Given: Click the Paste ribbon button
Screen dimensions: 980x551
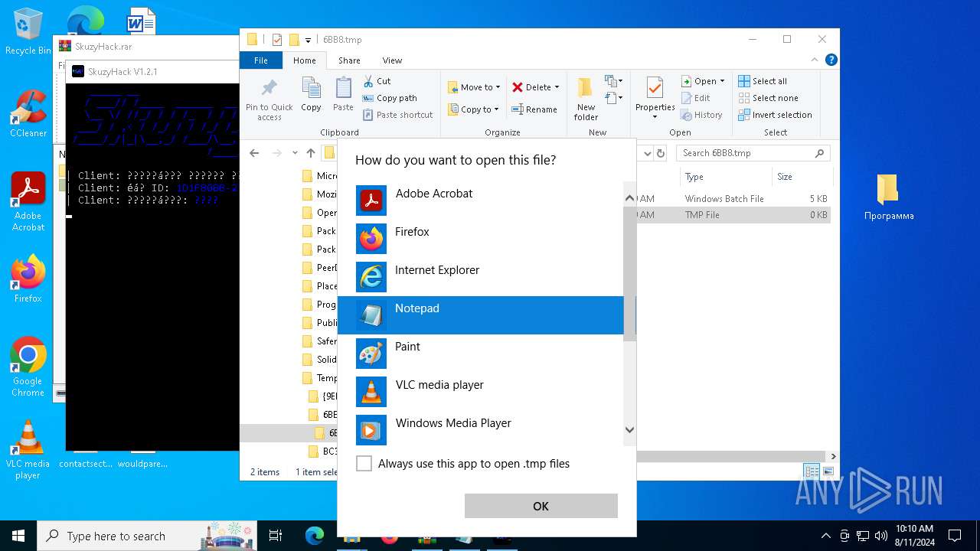Looking at the screenshot, I should [343, 95].
